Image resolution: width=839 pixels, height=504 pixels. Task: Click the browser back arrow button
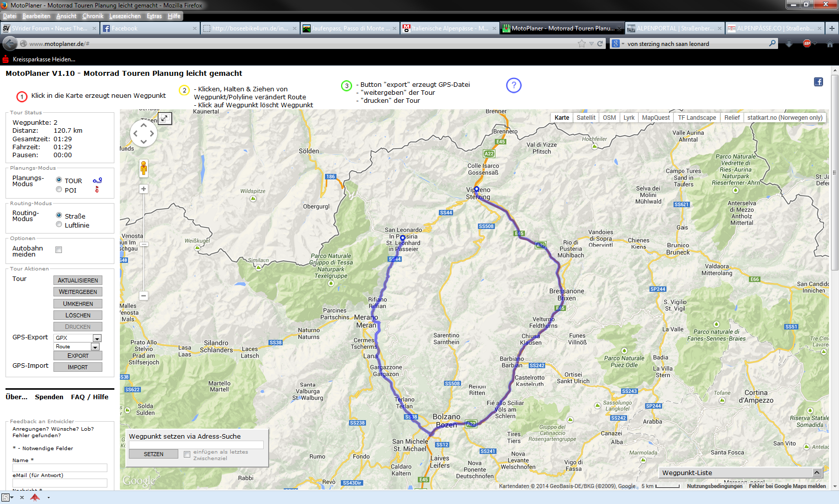(9, 43)
